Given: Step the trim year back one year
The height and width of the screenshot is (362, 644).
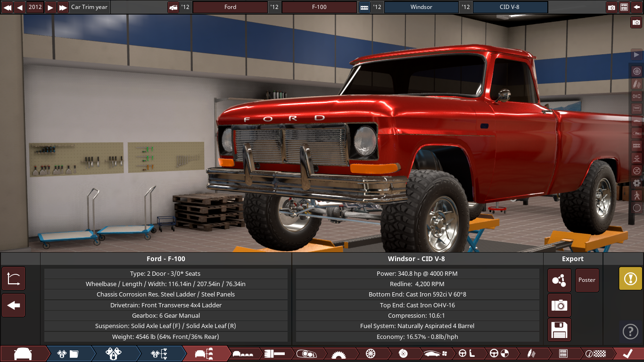Looking at the screenshot, I should coord(20,7).
